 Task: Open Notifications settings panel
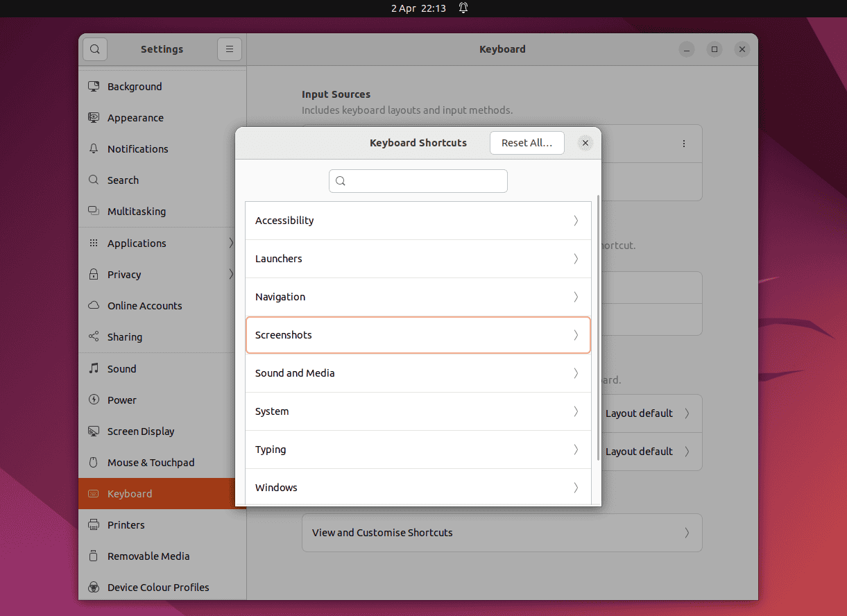[162, 149]
